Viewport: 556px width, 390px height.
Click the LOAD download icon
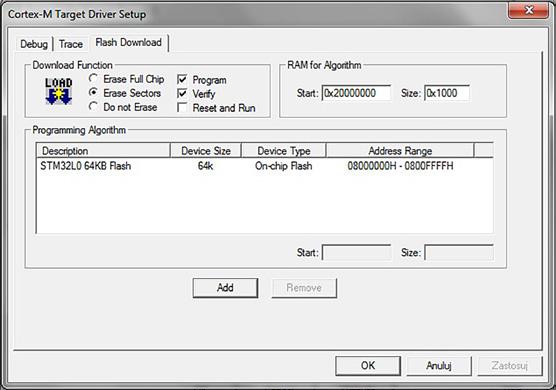pyautogui.click(x=59, y=91)
